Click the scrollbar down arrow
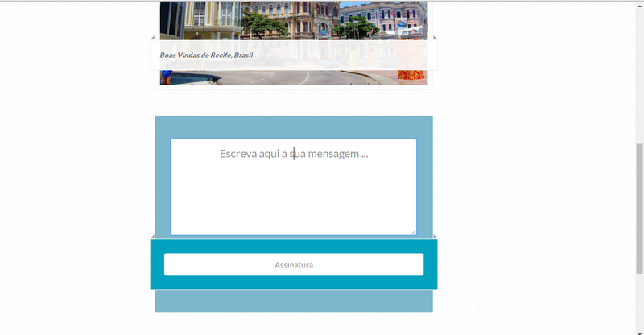644x335 pixels. (639, 333)
